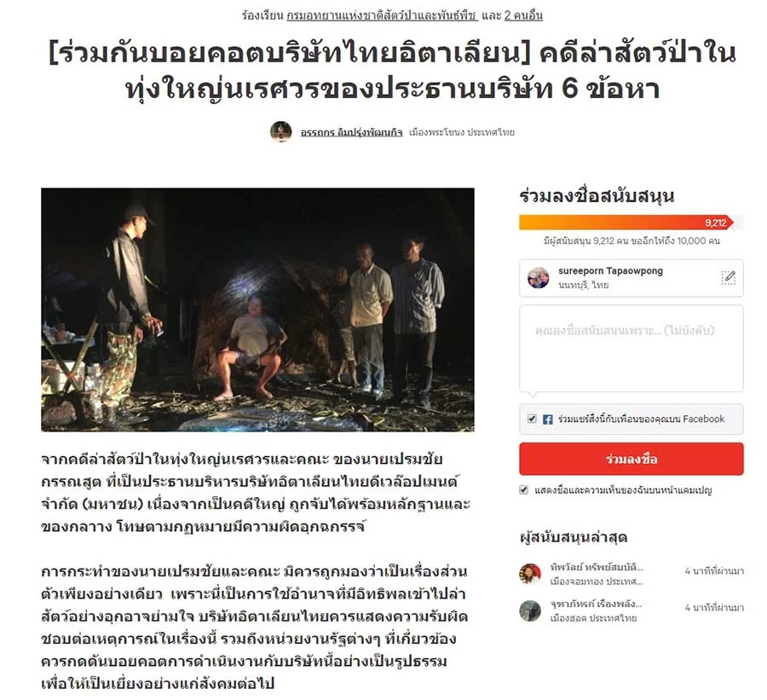767x700 pixels.
Task: Click the red ร่วมลงชื่อ sign button
Action: (x=631, y=459)
